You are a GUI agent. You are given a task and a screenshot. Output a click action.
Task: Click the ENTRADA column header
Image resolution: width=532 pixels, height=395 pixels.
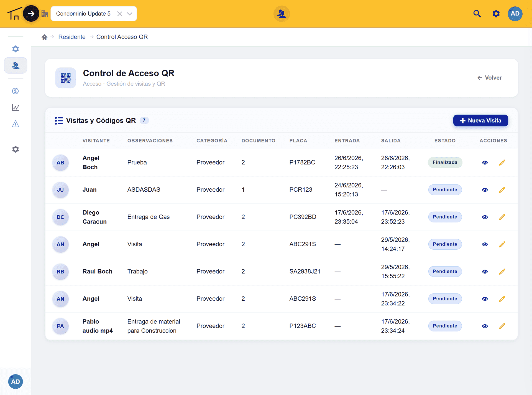(x=347, y=141)
